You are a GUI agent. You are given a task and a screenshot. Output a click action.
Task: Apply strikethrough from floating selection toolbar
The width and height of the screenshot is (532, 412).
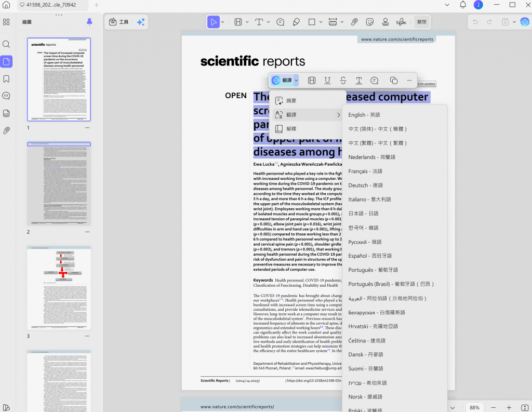(343, 81)
